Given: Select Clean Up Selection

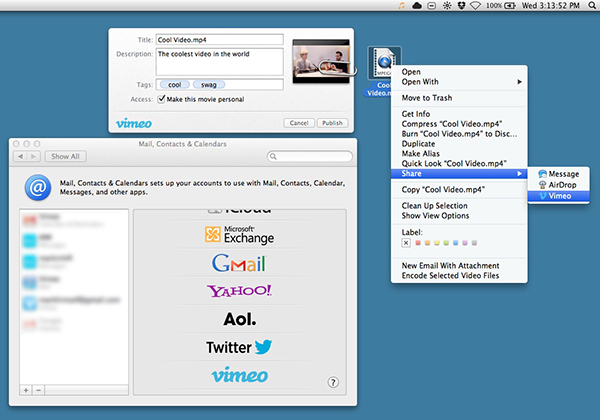Looking at the screenshot, I should pos(459,206).
